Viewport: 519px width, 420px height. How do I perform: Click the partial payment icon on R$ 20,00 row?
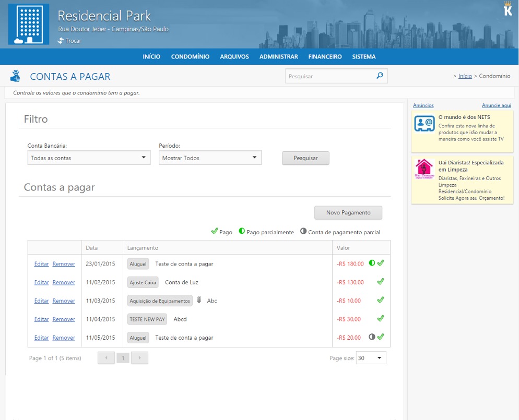click(372, 337)
